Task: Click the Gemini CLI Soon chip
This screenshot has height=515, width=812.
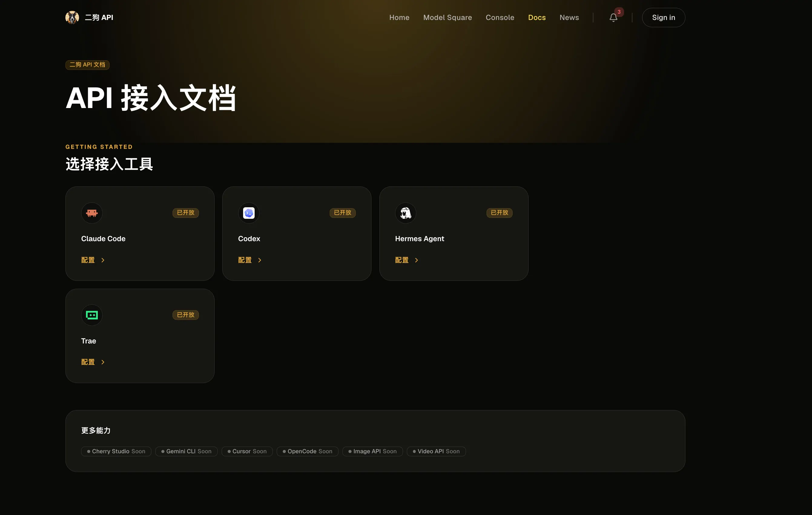Action: [186, 451]
